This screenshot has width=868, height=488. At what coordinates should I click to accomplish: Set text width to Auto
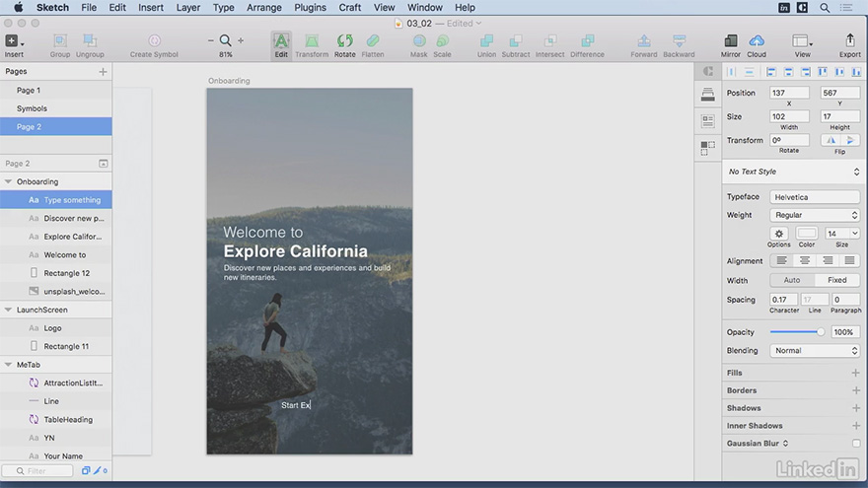pyautogui.click(x=792, y=280)
